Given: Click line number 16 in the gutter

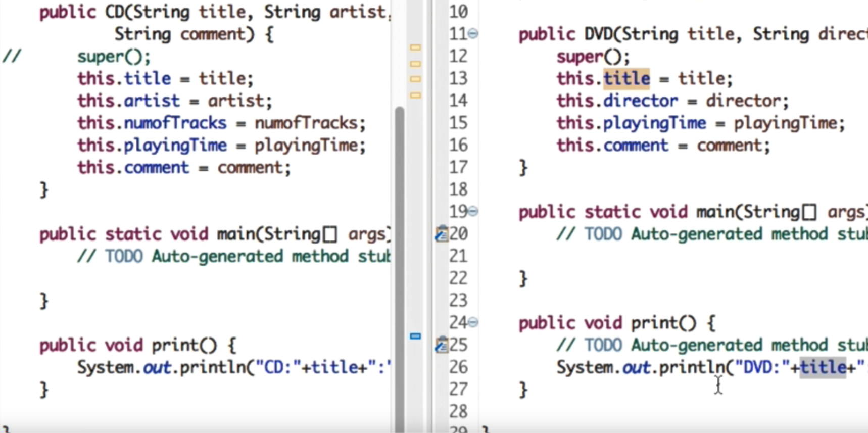Looking at the screenshot, I should pos(458,145).
